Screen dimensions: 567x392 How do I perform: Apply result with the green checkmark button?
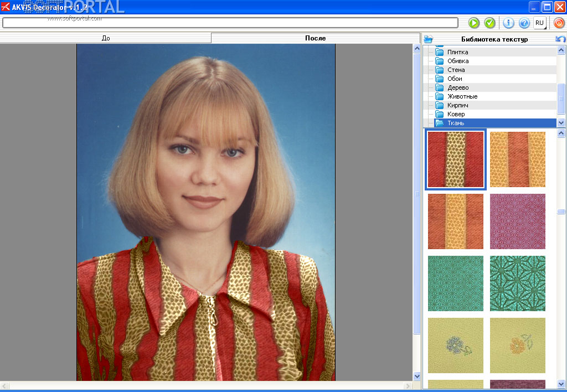(x=489, y=23)
